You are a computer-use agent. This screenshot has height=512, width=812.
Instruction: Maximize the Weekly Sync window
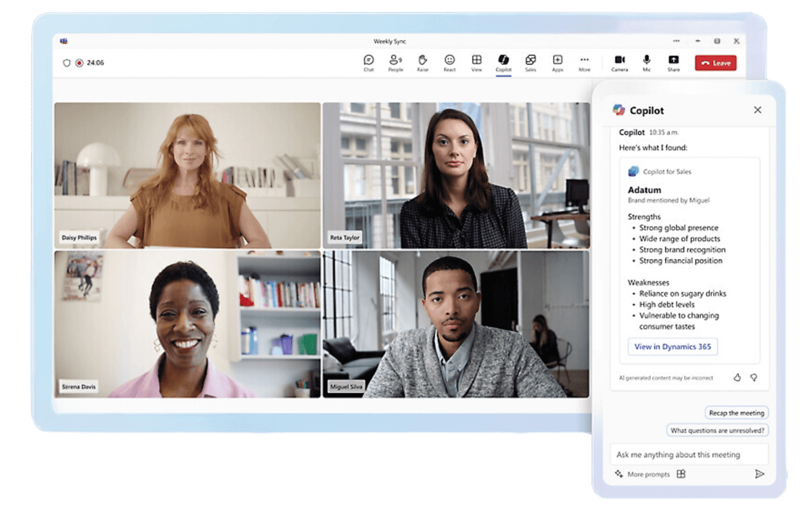point(717,41)
